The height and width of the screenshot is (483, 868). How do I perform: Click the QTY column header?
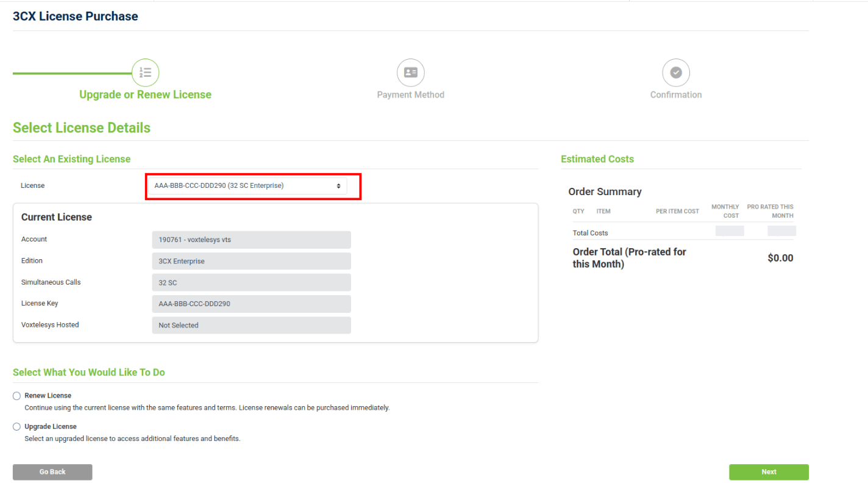578,212
